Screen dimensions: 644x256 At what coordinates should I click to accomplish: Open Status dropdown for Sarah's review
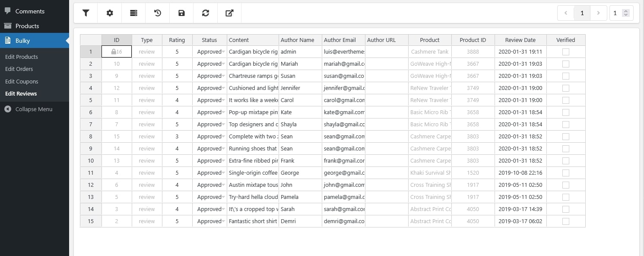223,209
